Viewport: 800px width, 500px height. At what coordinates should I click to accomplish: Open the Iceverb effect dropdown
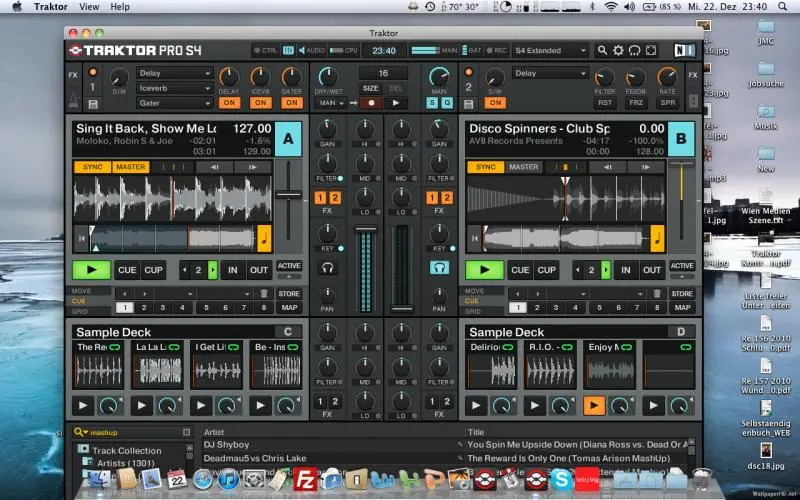[x=175, y=88]
